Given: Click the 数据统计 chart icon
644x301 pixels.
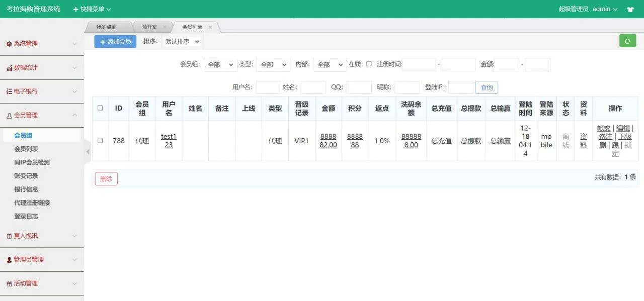Looking at the screenshot, I should tap(9, 68).
